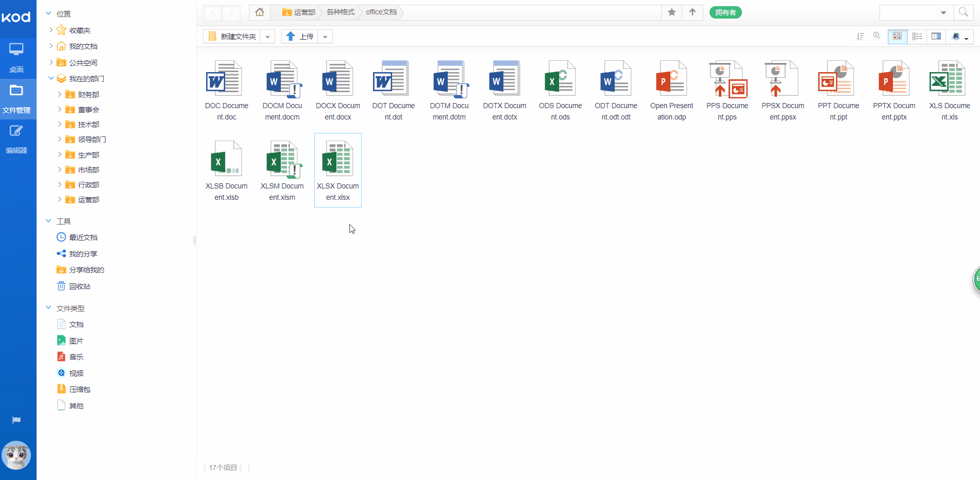Select XLS Document.xls file
The image size is (980, 480).
point(950,91)
